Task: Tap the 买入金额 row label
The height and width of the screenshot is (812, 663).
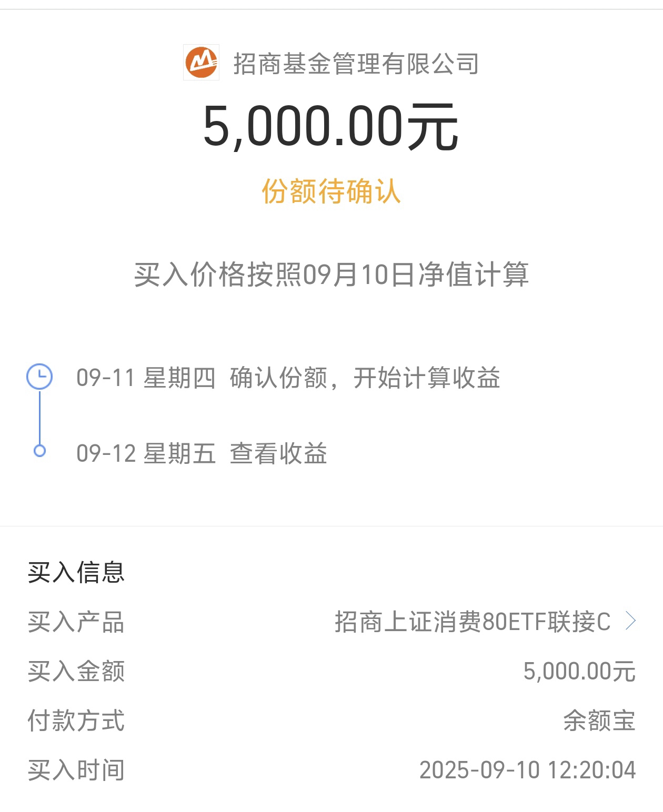Action: coord(76,672)
